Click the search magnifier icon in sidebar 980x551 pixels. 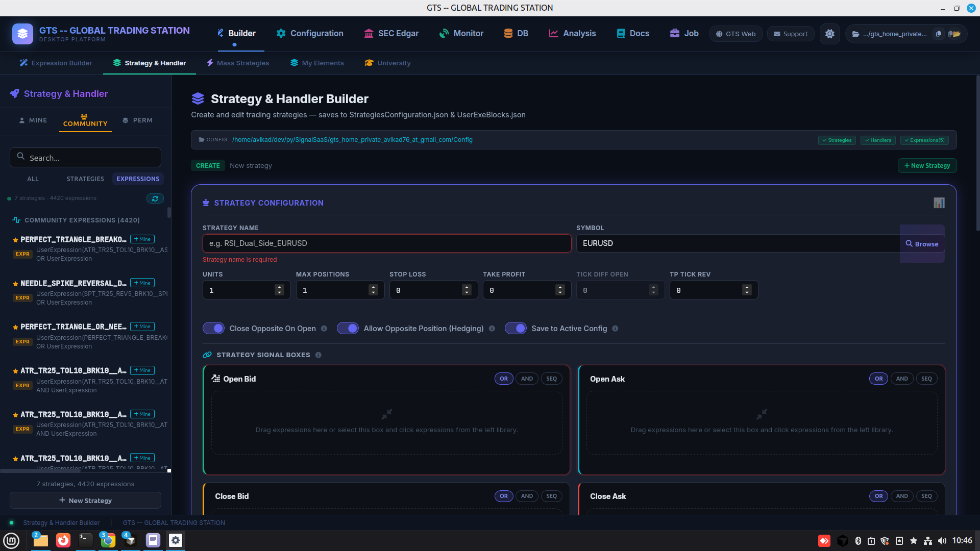21,157
